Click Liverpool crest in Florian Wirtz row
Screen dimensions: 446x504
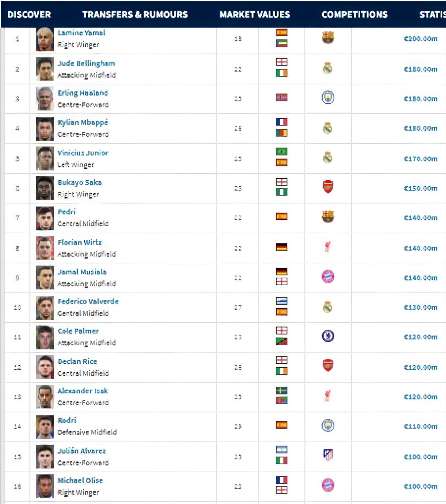coord(328,247)
